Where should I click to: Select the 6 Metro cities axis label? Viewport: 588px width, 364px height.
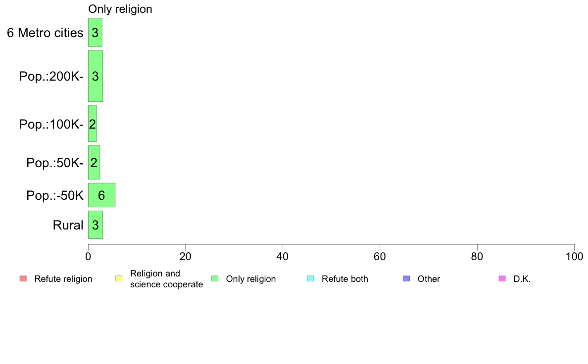[45, 33]
